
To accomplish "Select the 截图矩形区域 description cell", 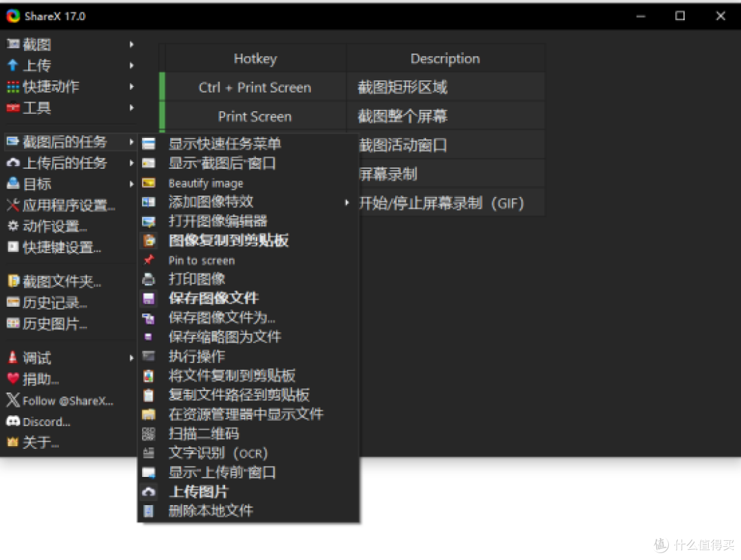I will tap(445, 87).
